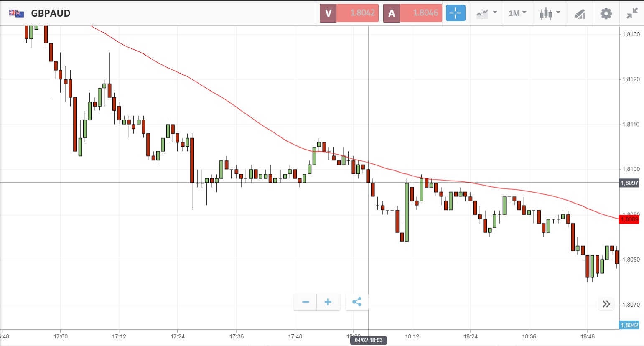The image size is (644, 346).
Task: Open chart settings gear
Action: tap(606, 13)
